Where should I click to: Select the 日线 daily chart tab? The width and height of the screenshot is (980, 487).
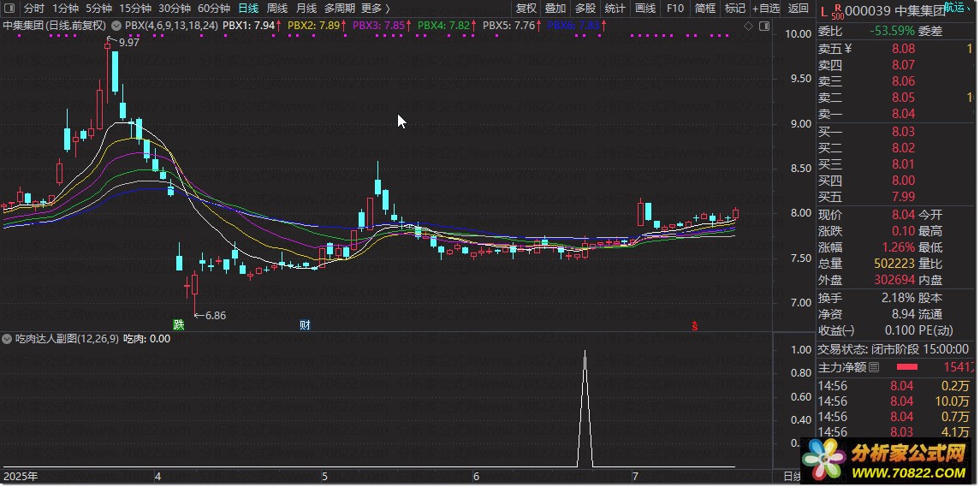click(x=249, y=8)
